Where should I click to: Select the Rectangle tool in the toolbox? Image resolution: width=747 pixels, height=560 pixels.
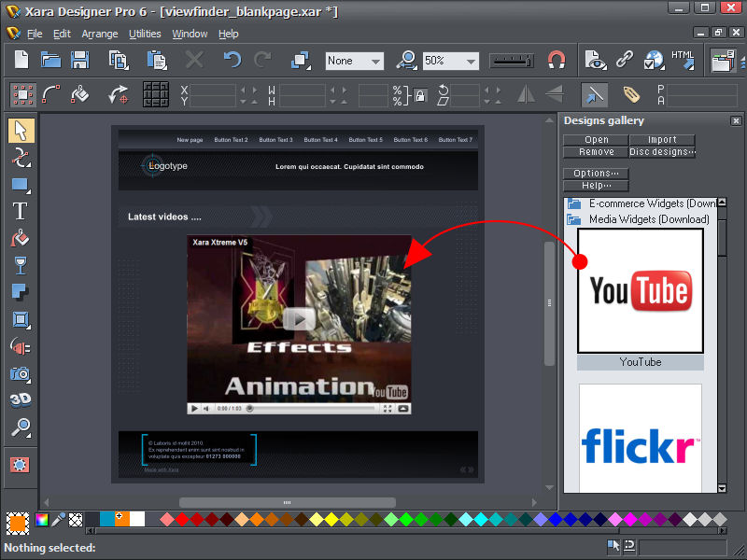[x=21, y=184]
